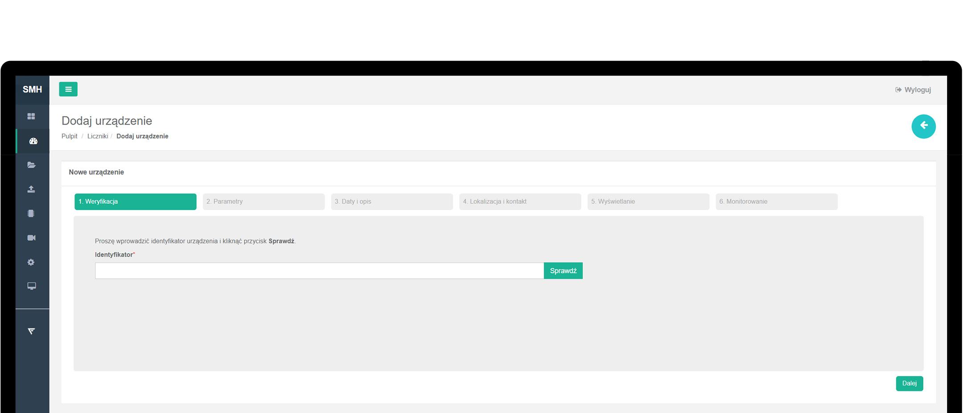
Task: Open the chip/device icon in sidebar
Action: coord(31,213)
